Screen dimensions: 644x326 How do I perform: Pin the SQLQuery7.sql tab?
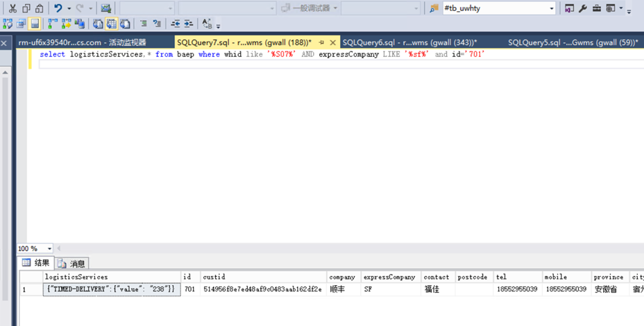[321, 42]
